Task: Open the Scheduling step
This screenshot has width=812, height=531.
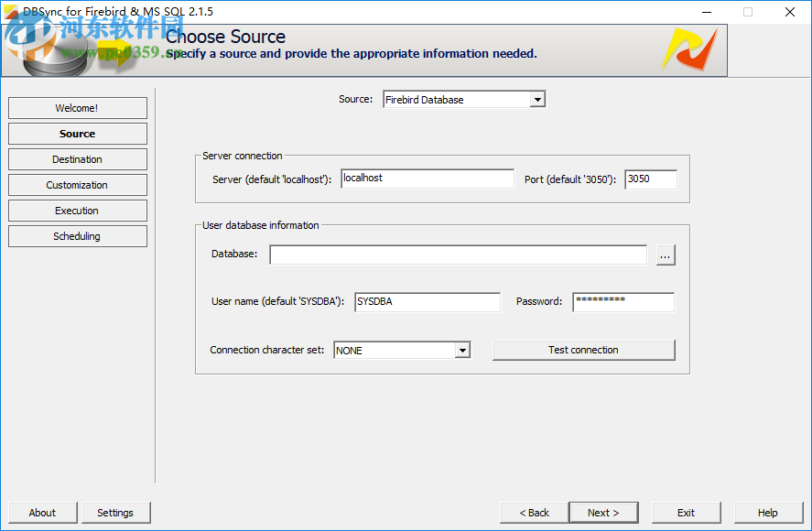Action: click(x=77, y=236)
